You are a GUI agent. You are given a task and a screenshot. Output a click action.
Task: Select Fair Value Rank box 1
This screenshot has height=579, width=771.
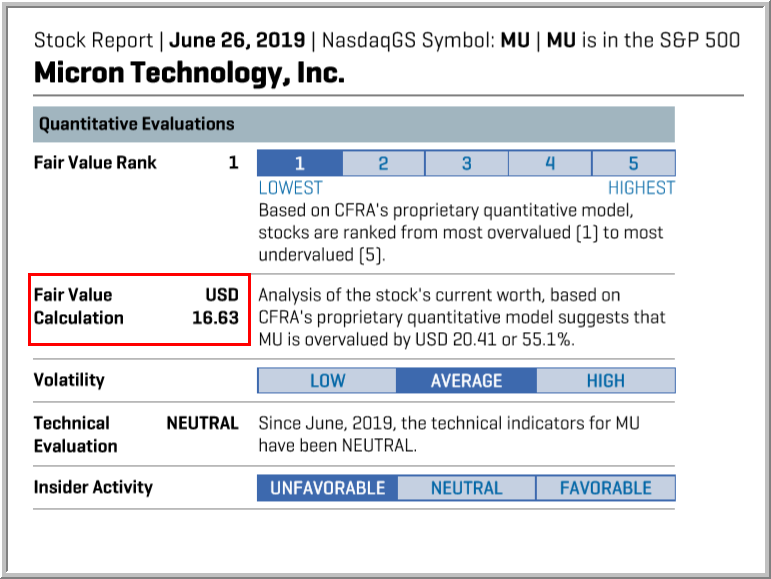(299, 163)
